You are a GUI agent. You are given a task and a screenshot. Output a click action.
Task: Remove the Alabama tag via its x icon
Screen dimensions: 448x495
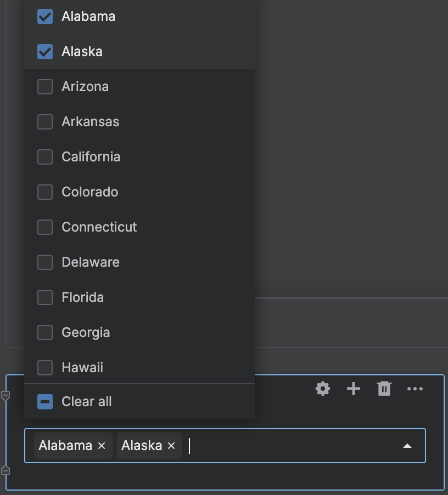(101, 446)
